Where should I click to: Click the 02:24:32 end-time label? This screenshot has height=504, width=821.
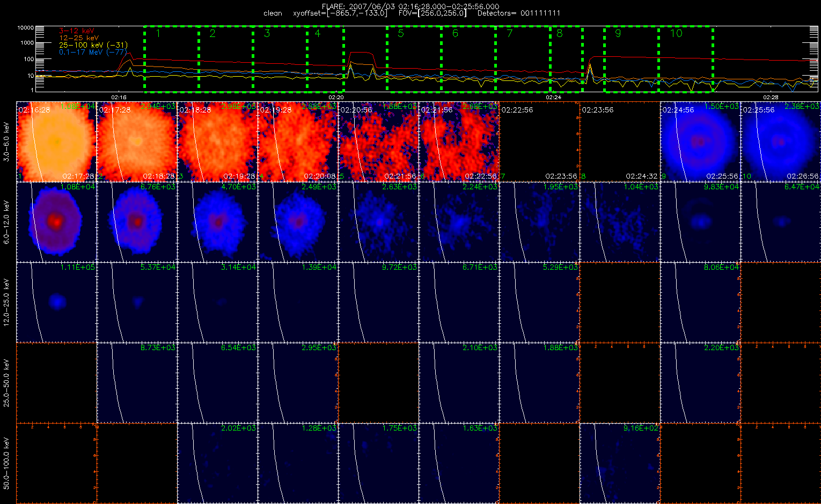(642, 176)
